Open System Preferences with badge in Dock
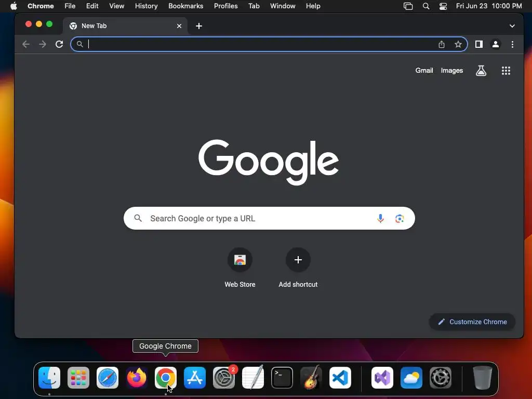 point(224,378)
